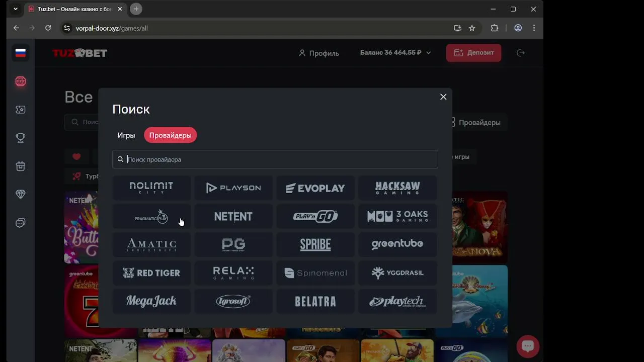View site information icon in address bar
This screenshot has height=362, width=644.
(66, 28)
